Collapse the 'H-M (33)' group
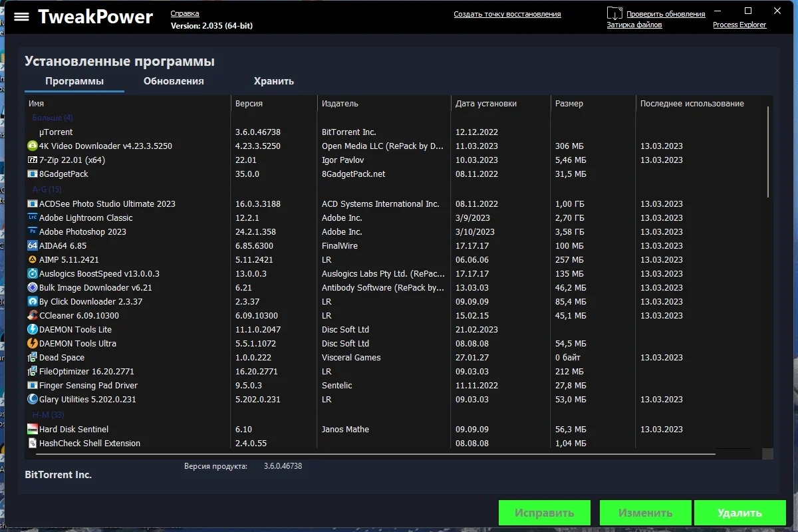798x532 pixels. click(48, 414)
